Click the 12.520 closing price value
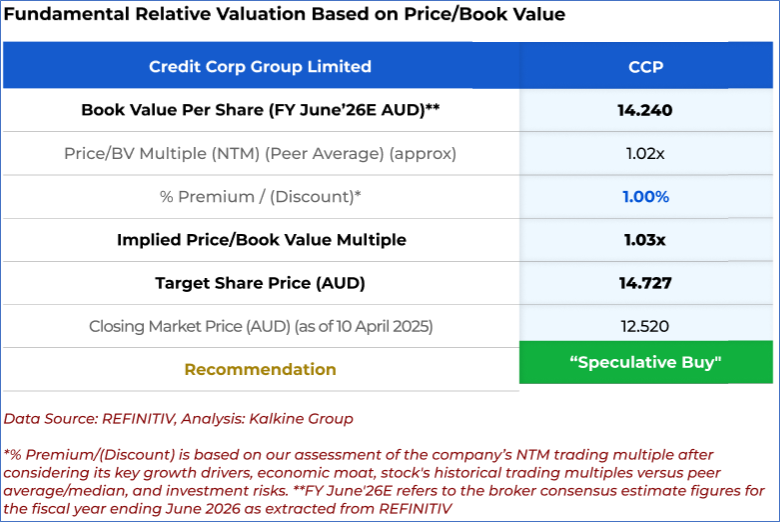Screen dimensions: 780x522 tap(645, 326)
